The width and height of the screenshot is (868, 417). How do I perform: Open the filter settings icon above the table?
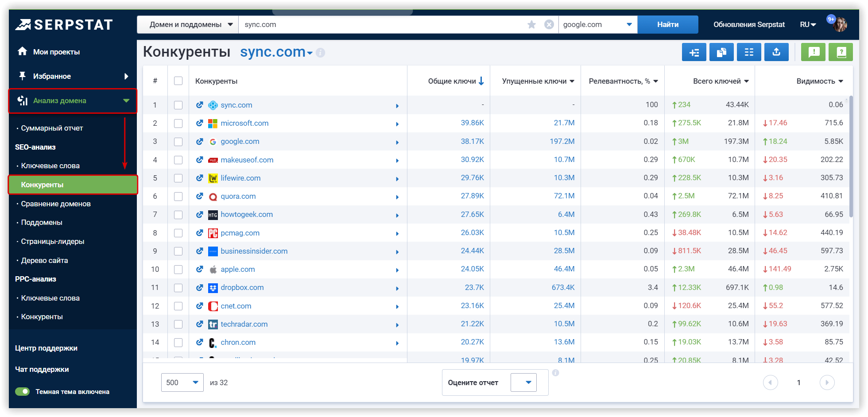click(x=694, y=52)
